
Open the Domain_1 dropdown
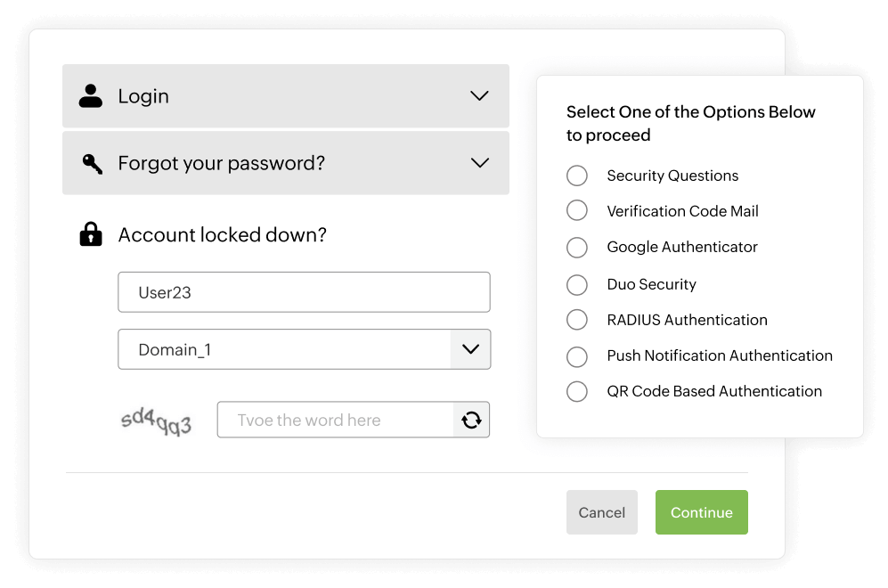point(303,349)
